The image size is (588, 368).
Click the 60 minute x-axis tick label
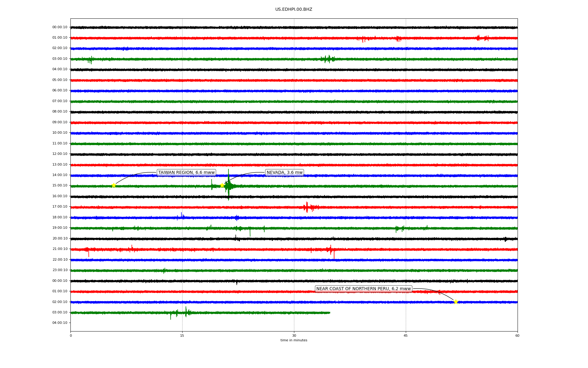coord(517,336)
